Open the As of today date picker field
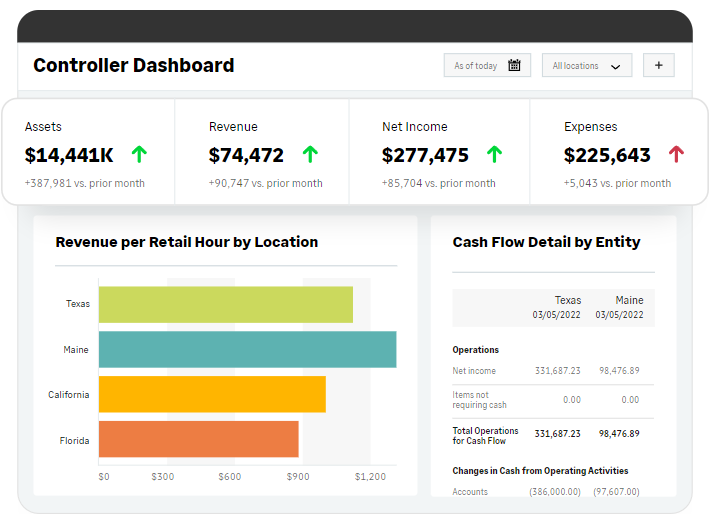The image size is (711, 514). (487, 65)
